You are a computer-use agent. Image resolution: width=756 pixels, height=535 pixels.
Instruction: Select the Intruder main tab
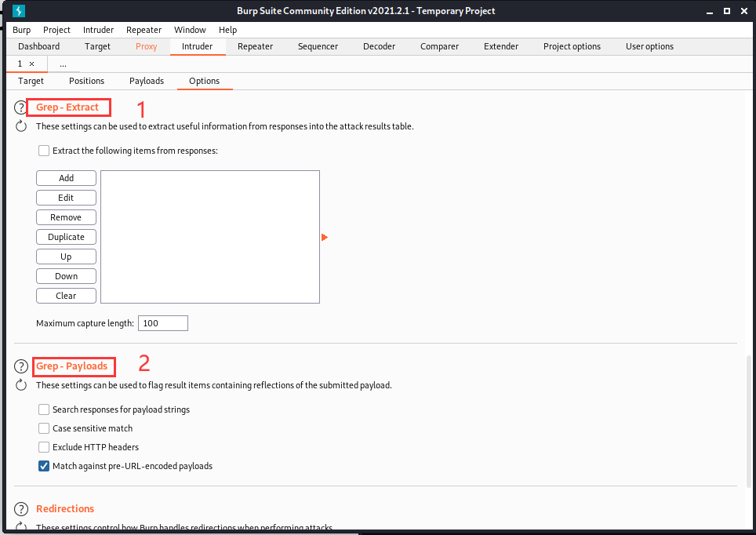(197, 46)
